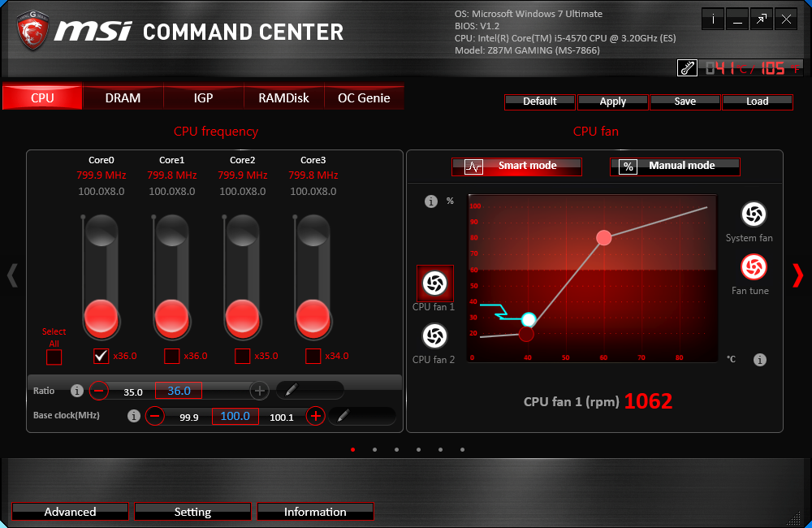812x528 pixels.
Task: Open the IGP tab
Action: click(204, 97)
